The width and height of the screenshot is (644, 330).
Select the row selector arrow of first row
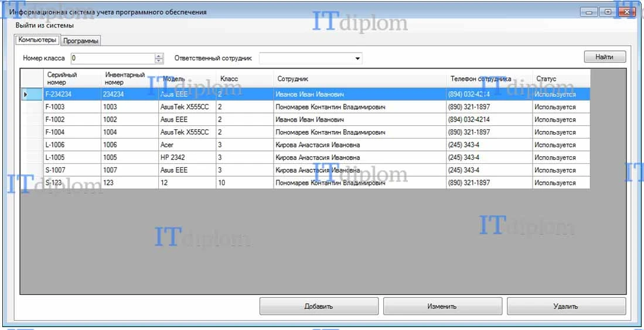pos(25,94)
